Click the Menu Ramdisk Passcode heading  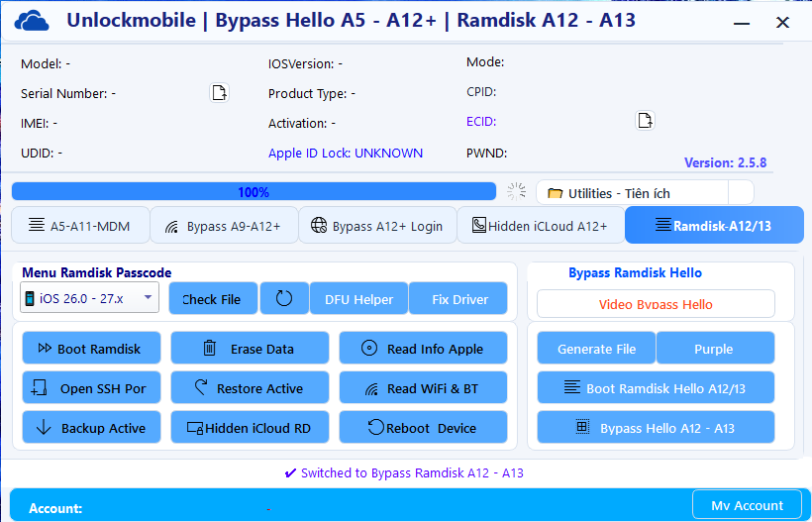[x=96, y=272]
